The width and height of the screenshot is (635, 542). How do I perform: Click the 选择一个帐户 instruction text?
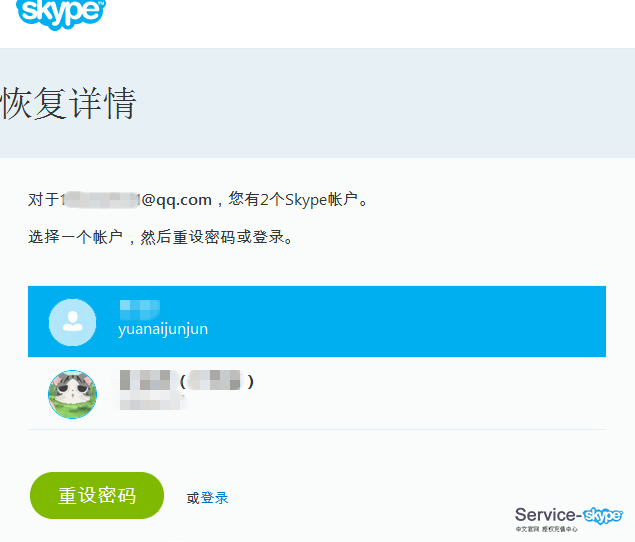(x=160, y=239)
